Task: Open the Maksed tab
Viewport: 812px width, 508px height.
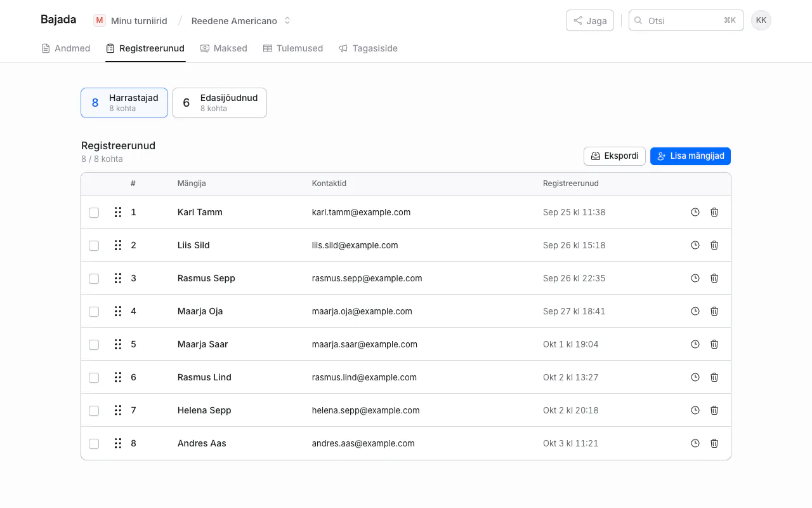Action: coord(224,48)
